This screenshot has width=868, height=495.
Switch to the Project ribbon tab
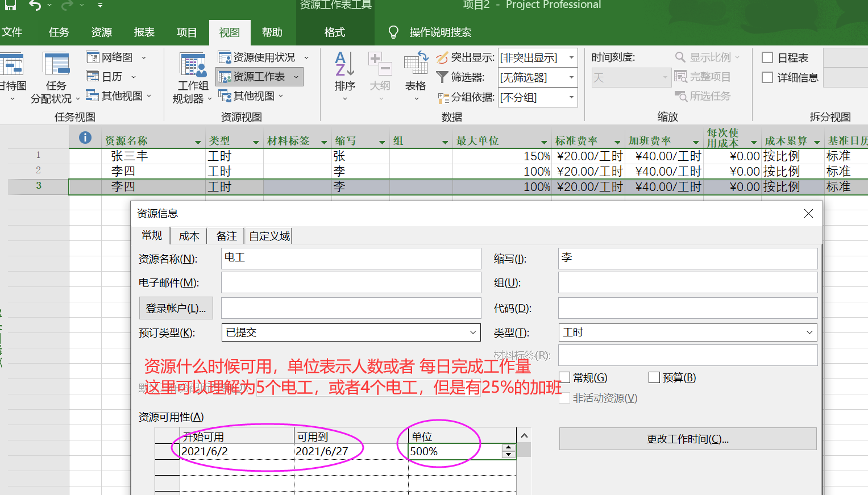pos(186,32)
